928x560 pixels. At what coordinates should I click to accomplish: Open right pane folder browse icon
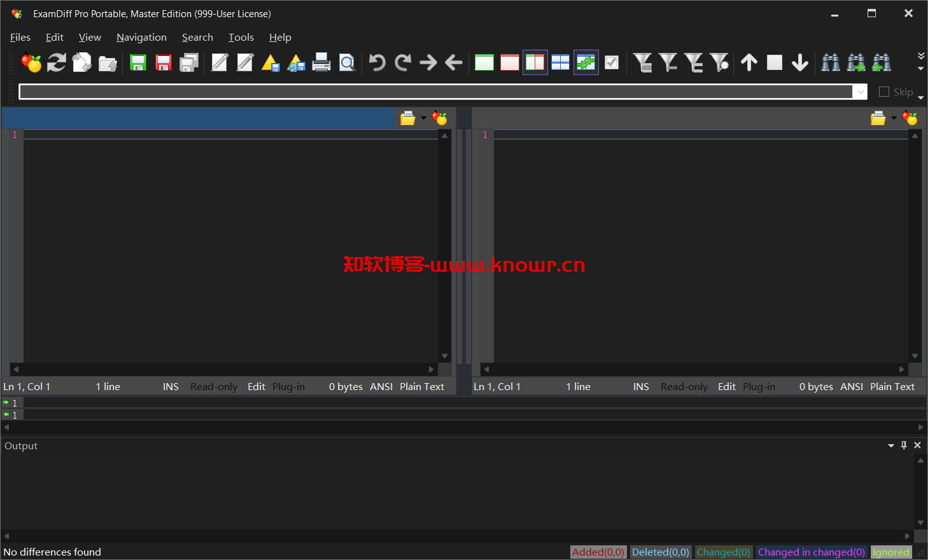878,118
